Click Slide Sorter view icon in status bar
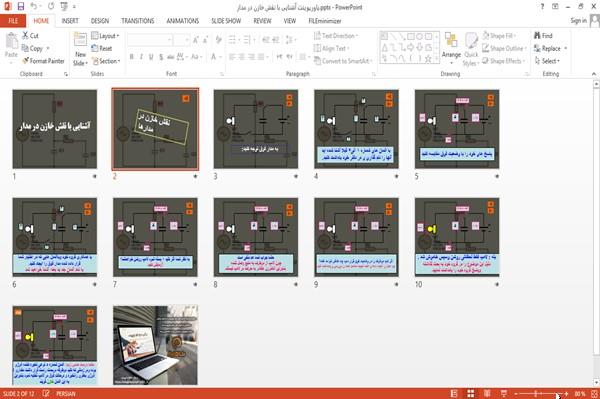The height and width of the screenshot is (399, 600). tap(471, 393)
